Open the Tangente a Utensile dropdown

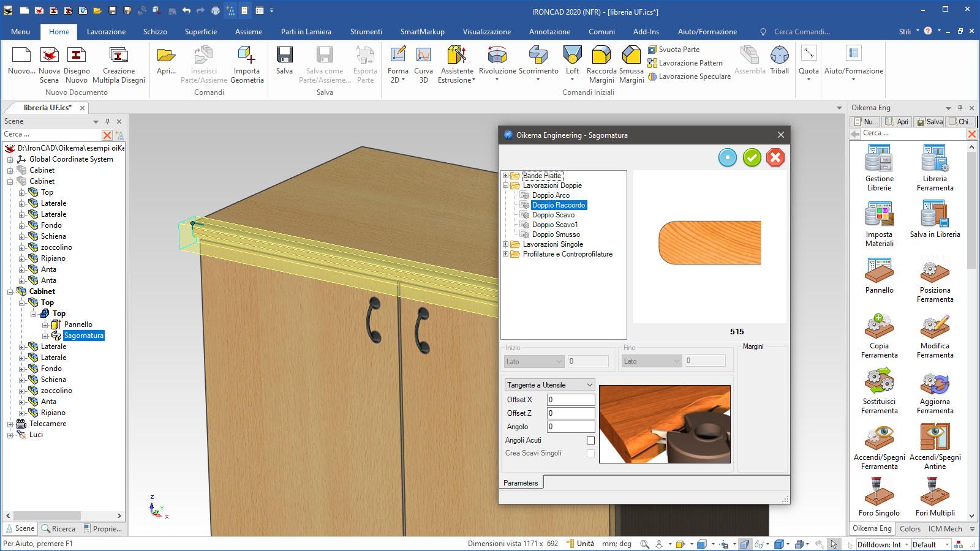click(x=549, y=385)
